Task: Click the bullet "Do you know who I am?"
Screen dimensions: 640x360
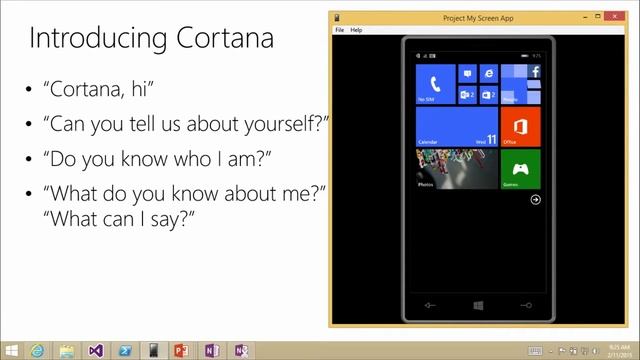Action: [157, 159]
